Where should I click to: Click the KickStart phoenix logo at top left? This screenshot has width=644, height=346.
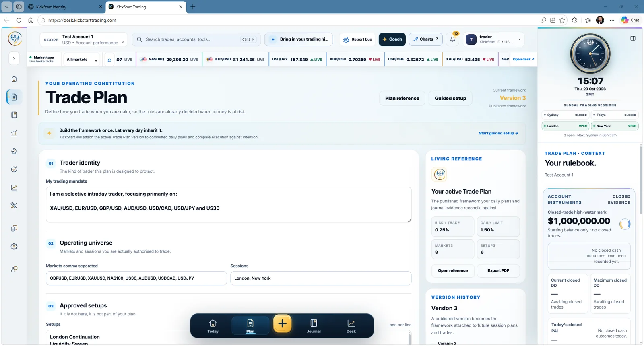coord(15,39)
